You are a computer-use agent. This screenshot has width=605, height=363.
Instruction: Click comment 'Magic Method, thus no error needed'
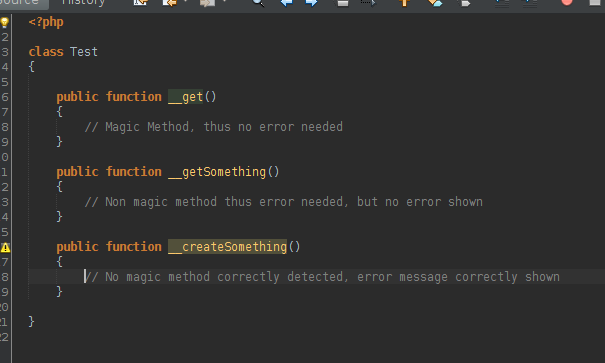coord(213,127)
